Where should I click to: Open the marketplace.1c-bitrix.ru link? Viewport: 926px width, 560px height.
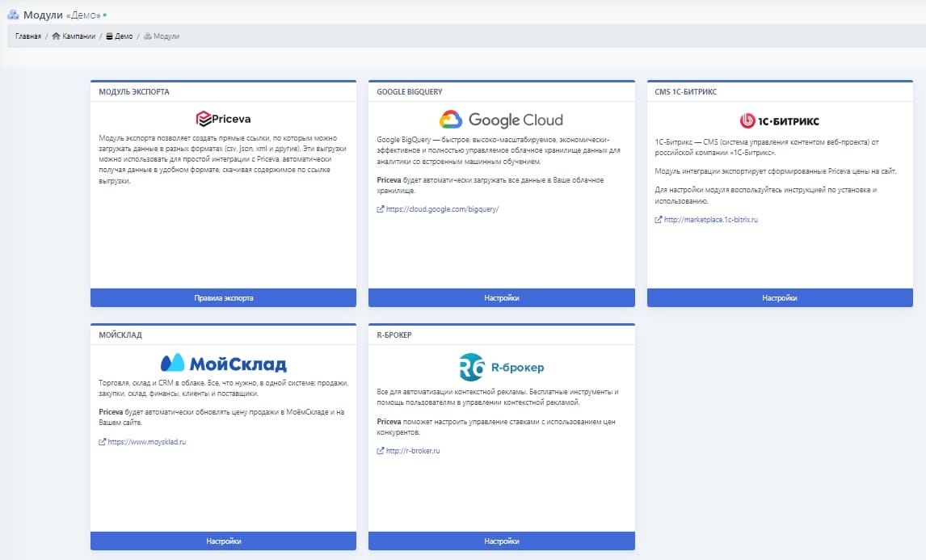[710, 220]
